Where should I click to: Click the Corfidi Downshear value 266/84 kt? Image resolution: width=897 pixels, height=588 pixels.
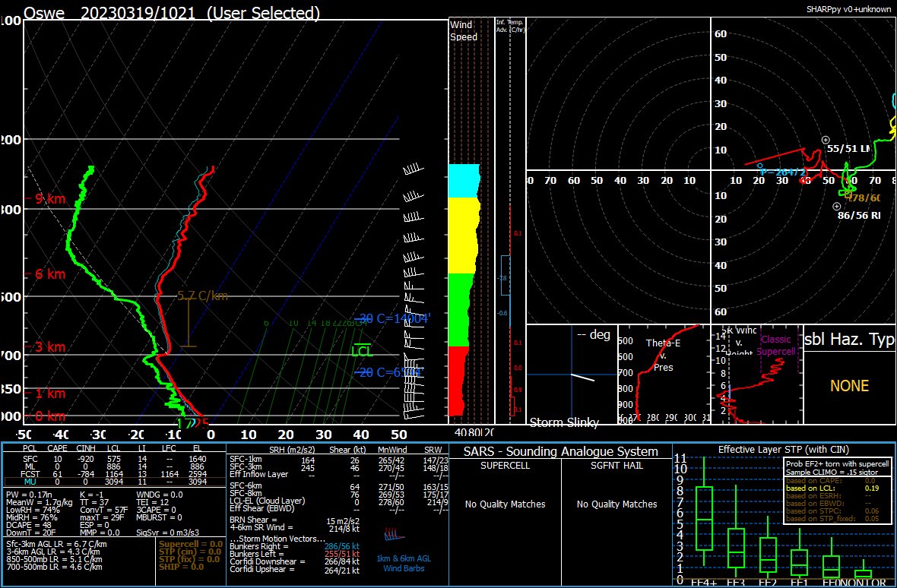click(x=342, y=562)
